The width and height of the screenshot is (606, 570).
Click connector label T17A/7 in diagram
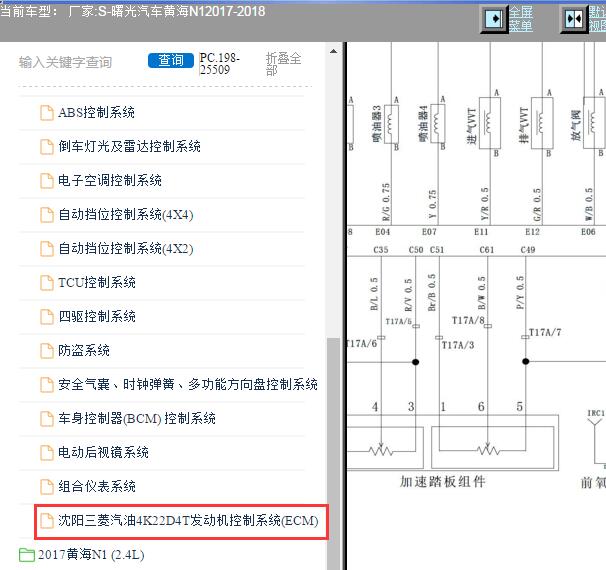pos(545,332)
